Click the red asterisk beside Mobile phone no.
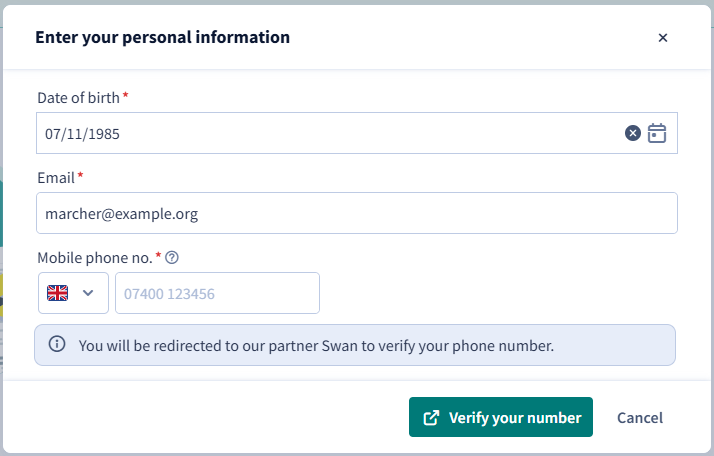This screenshot has width=714, height=456. click(158, 255)
